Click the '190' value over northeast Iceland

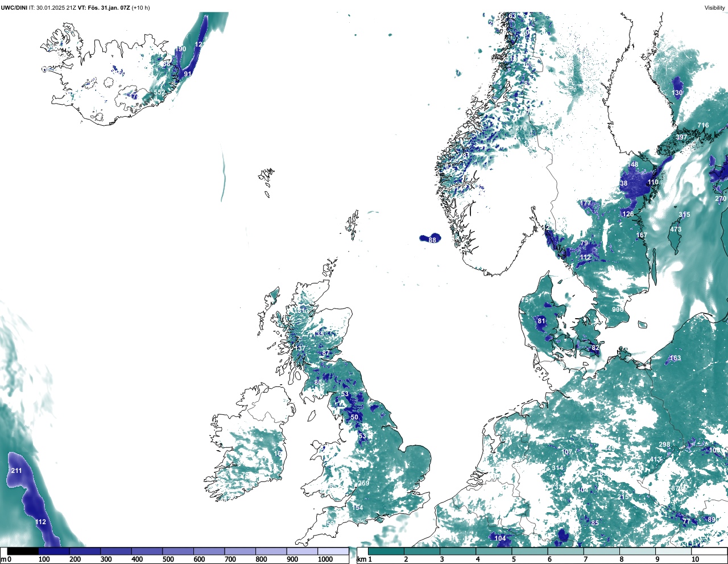tap(180, 49)
